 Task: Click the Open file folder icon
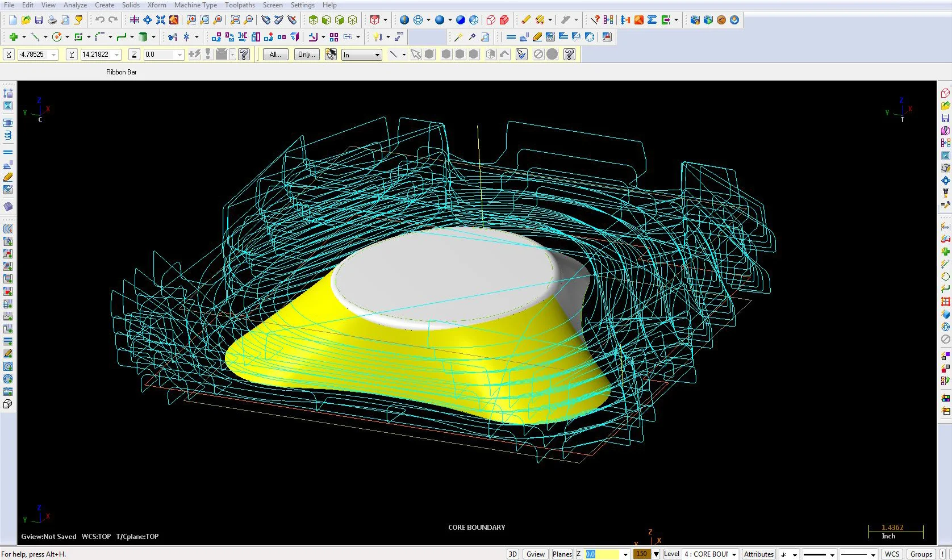(26, 20)
